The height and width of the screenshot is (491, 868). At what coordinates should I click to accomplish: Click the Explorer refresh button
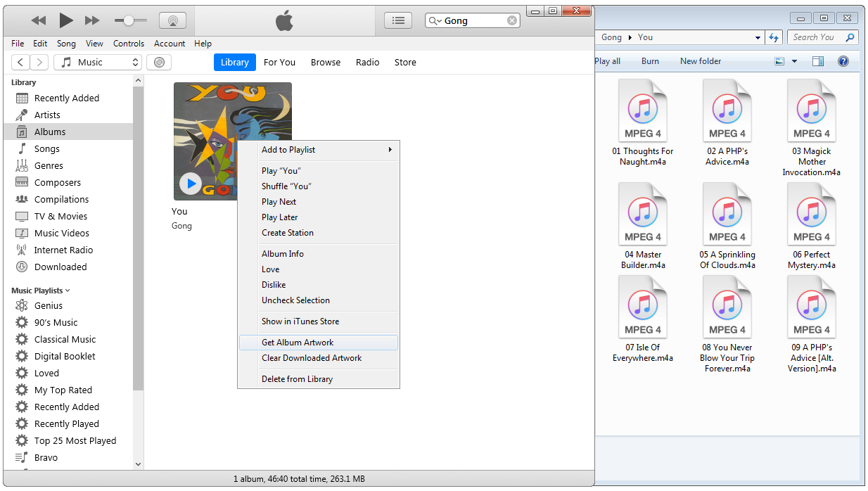pos(774,37)
